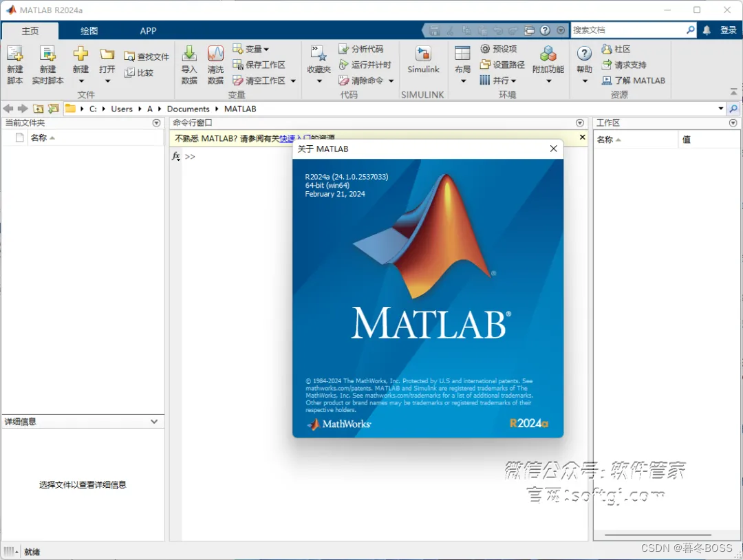This screenshot has height=560, width=743.
Task: Click the command window prompt
Action: [x=190, y=156]
